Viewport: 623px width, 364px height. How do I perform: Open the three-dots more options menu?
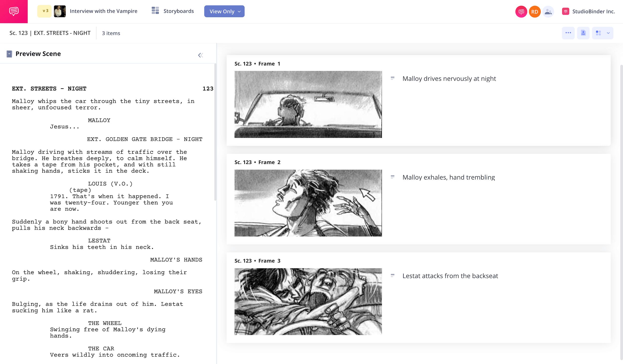pyautogui.click(x=568, y=33)
